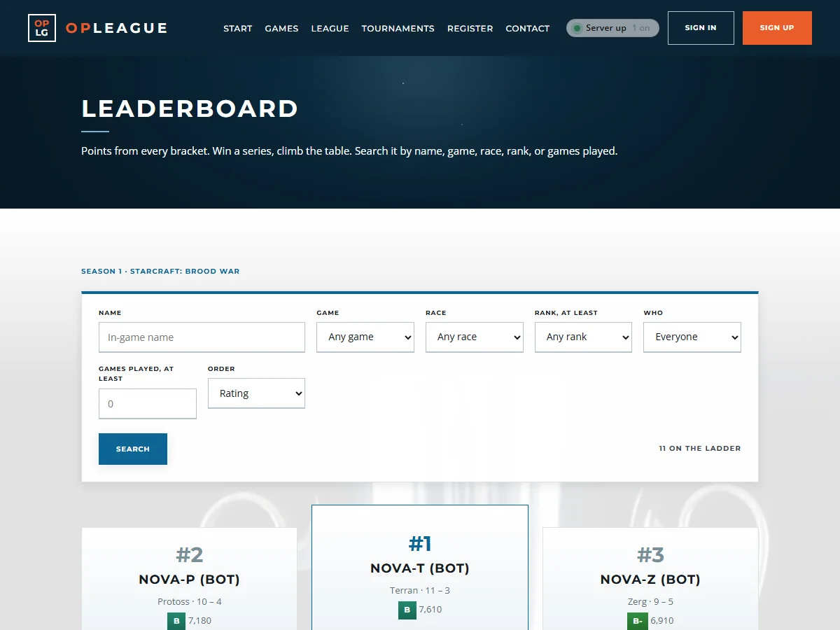Click the "Zerg · 9 – 5" record
Image resolution: width=840 pixels, height=630 pixels.
(650, 601)
